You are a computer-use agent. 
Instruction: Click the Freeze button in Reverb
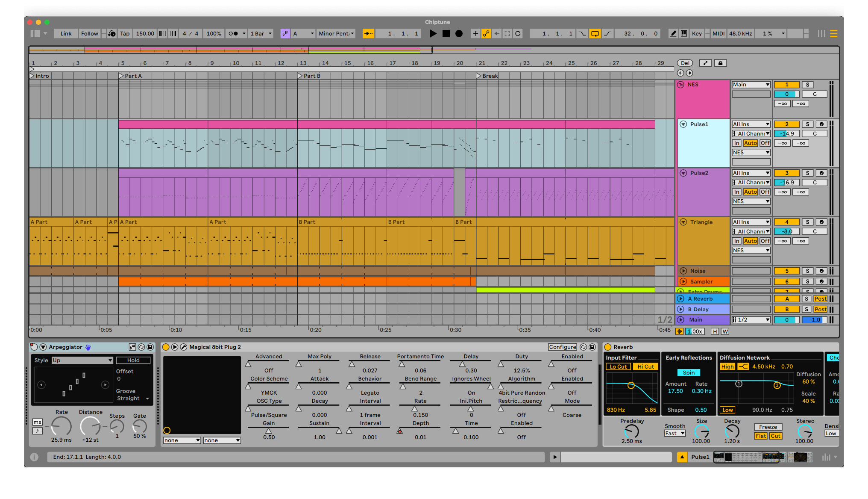[768, 427]
